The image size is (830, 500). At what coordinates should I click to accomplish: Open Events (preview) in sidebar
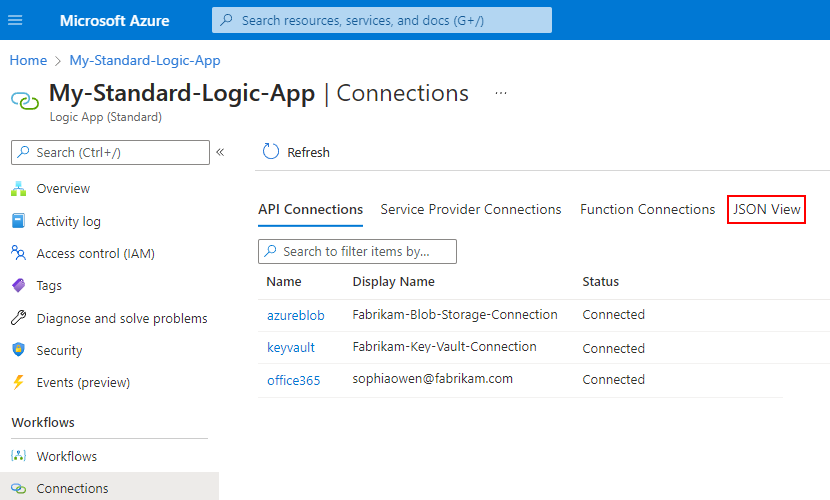(x=83, y=383)
